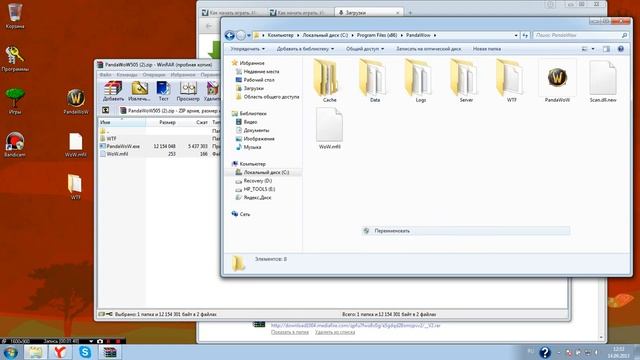Launch PandaWoW desktop shortcut
The image size is (640, 360).
pyautogui.click(x=76, y=101)
